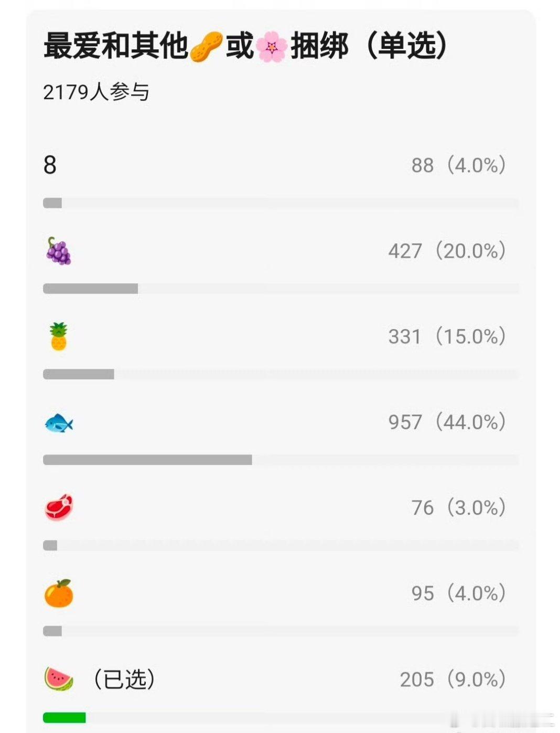The height and width of the screenshot is (733, 560).
Task: Click the 88 (4.0%) vote count
Action: 459,165
